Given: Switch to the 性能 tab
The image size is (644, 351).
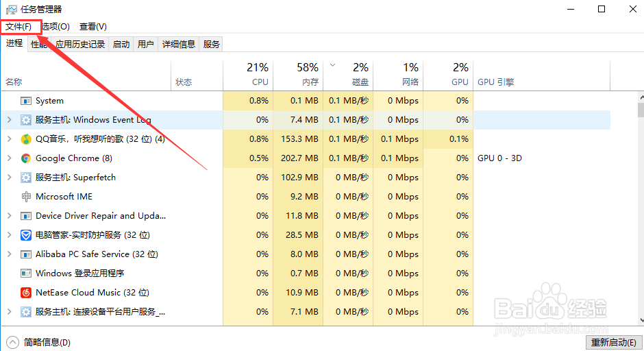Looking at the screenshot, I should coord(39,45).
